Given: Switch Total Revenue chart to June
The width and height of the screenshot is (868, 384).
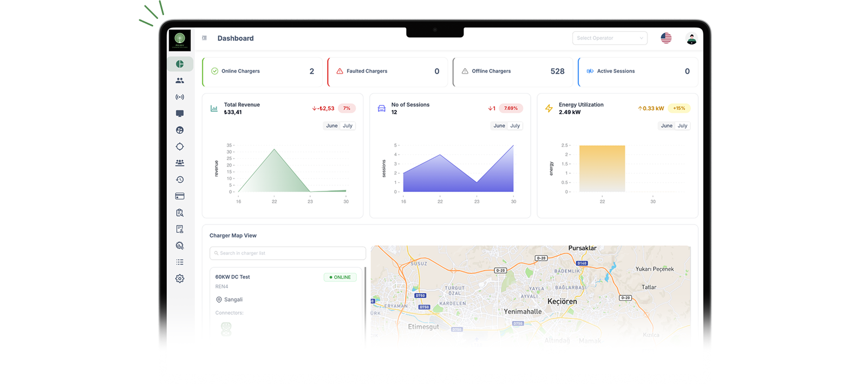Looking at the screenshot, I should coord(331,125).
